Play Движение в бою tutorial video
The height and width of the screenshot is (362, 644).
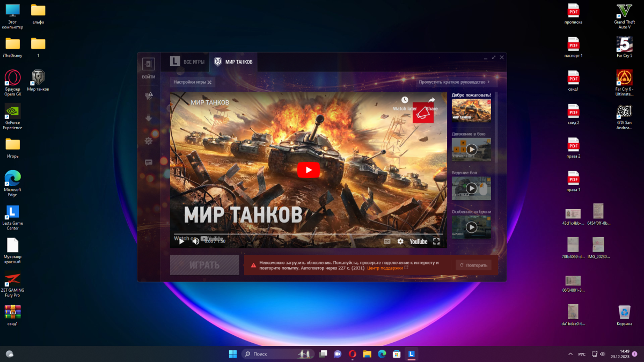point(471,149)
